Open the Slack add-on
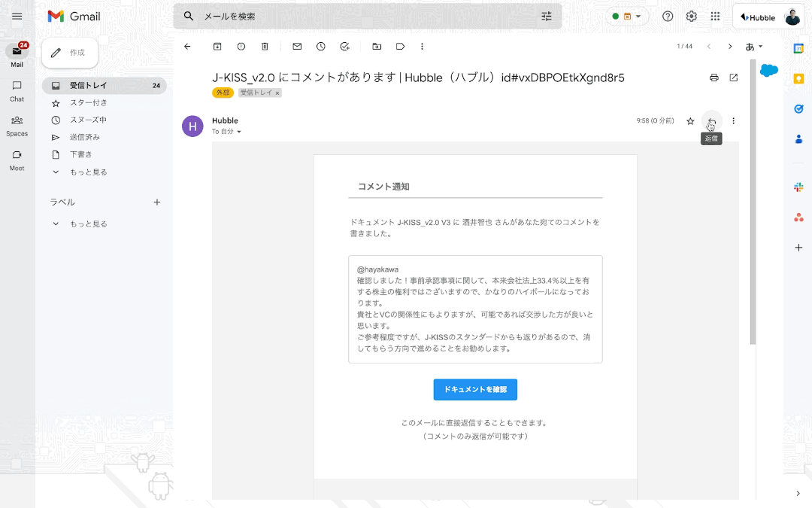 click(798, 187)
